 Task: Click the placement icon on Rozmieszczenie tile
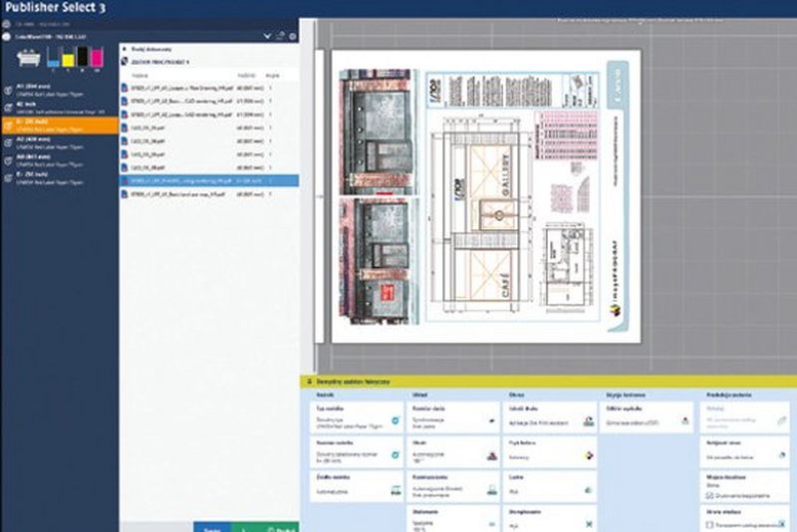tap(491, 490)
